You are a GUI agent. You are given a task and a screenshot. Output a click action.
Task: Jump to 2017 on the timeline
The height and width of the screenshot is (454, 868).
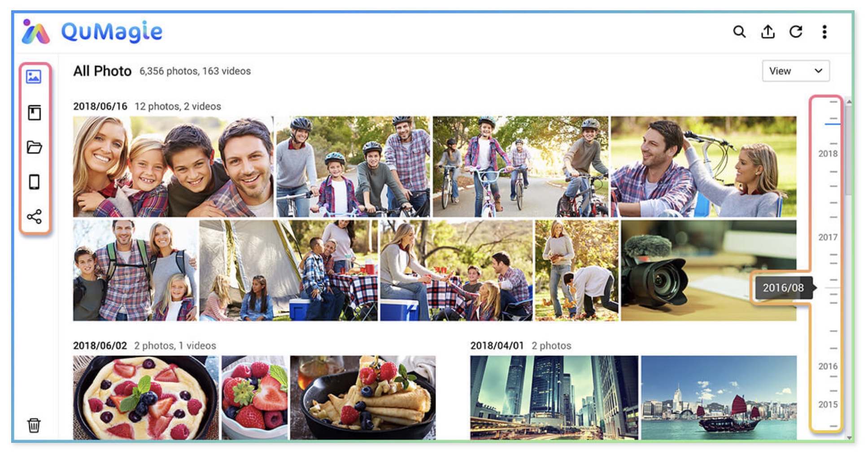pos(828,237)
